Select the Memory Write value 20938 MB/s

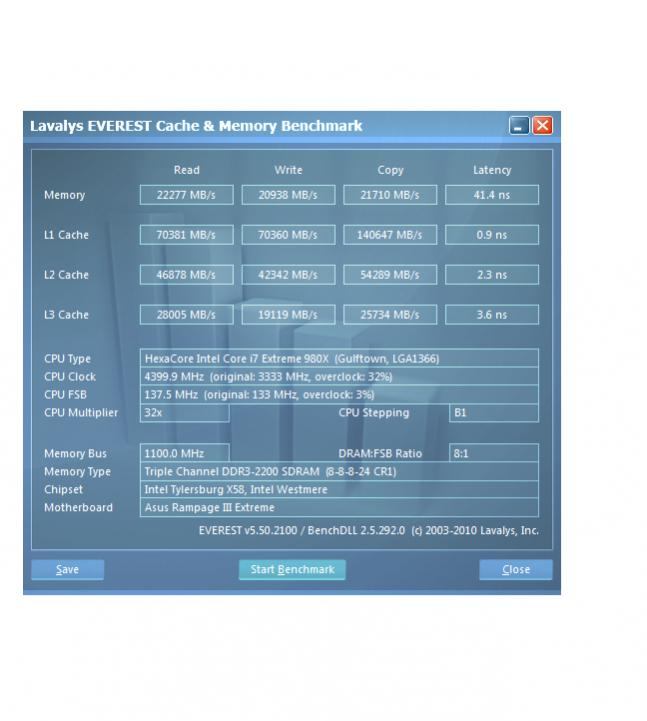288,195
